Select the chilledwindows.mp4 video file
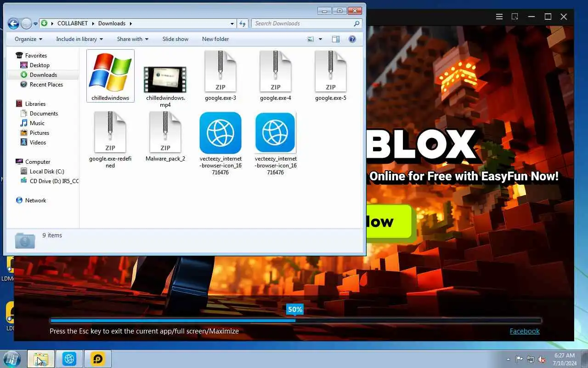The width and height of the screenshot is (588, 368). pyautogui.click(x=165, y=86)
